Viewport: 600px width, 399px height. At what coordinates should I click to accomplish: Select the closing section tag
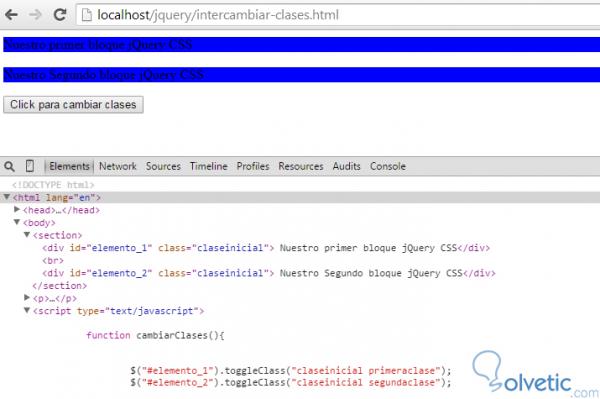60,286
